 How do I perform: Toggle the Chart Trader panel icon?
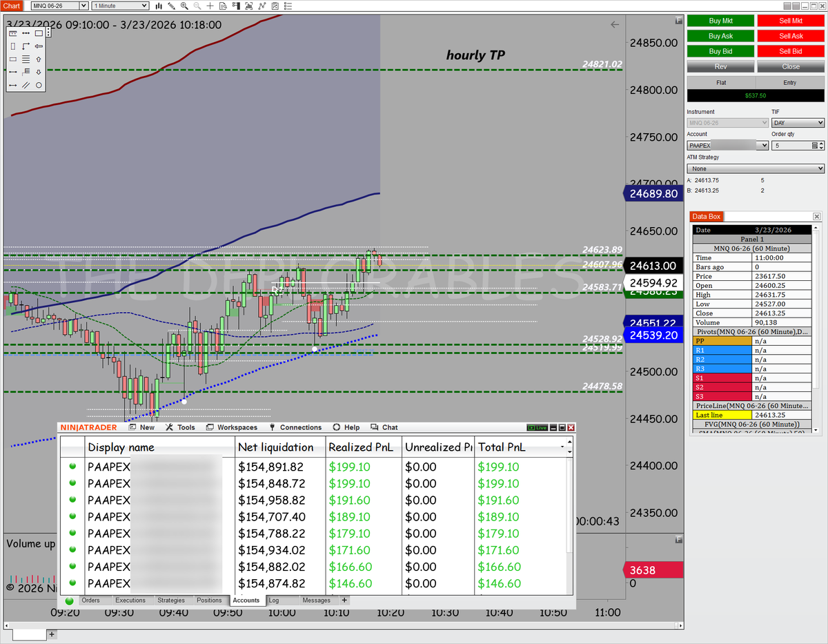pos(236,6)
